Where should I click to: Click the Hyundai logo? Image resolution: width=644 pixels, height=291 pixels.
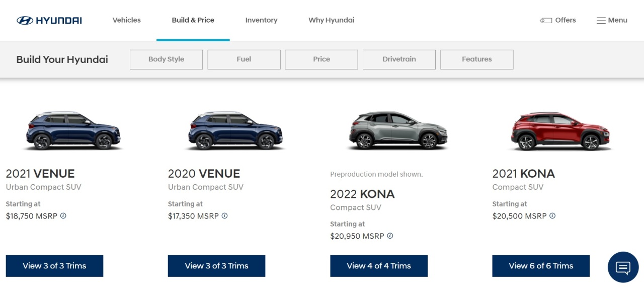(x=49, y=20)
